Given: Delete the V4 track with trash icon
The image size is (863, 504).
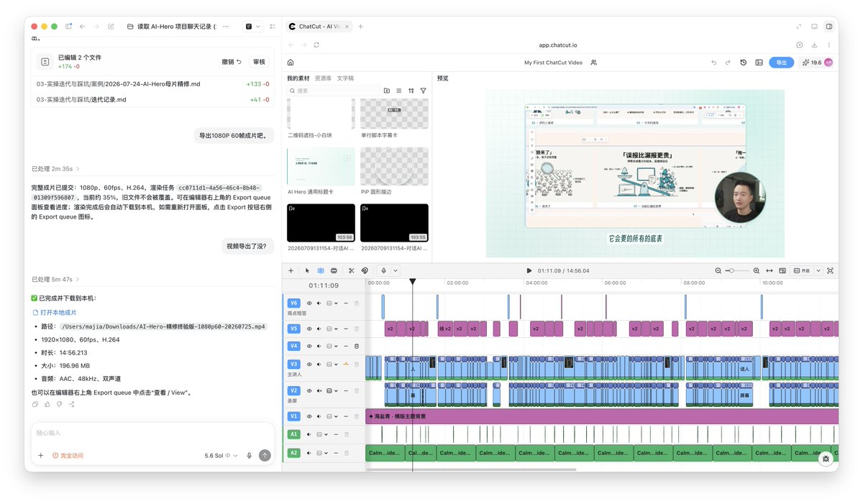Looking at the screenshot, I should [x=357, y=346].
